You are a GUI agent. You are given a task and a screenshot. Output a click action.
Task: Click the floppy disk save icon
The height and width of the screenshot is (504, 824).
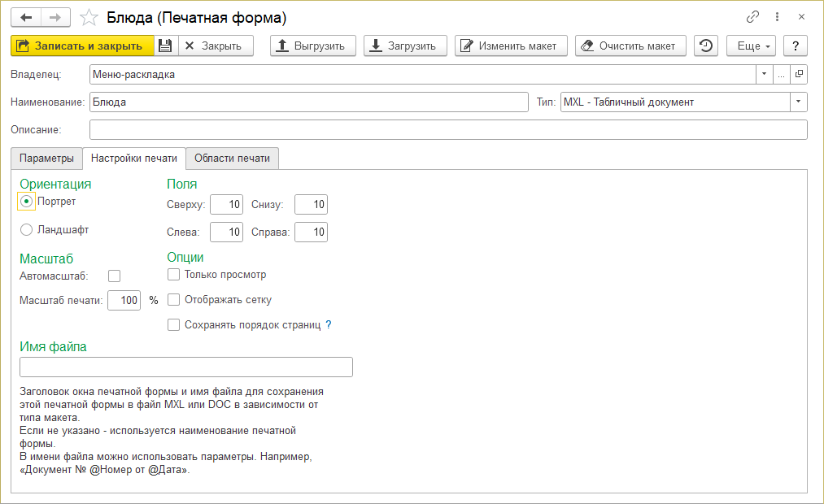(165, 46)
